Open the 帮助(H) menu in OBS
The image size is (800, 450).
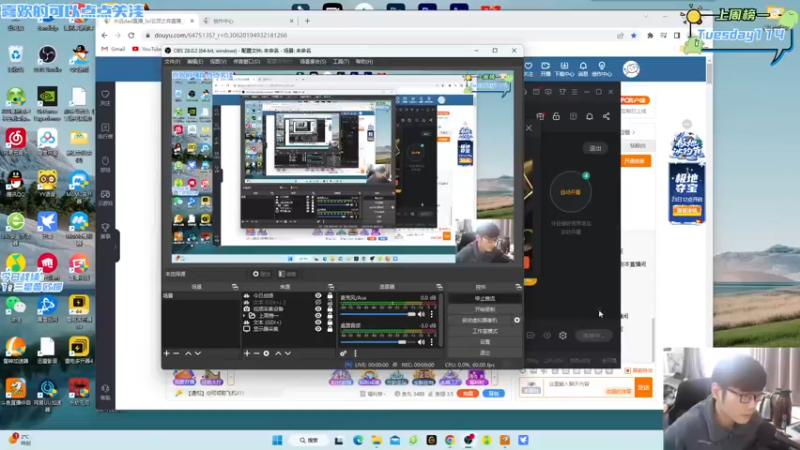tap(364, 61)
